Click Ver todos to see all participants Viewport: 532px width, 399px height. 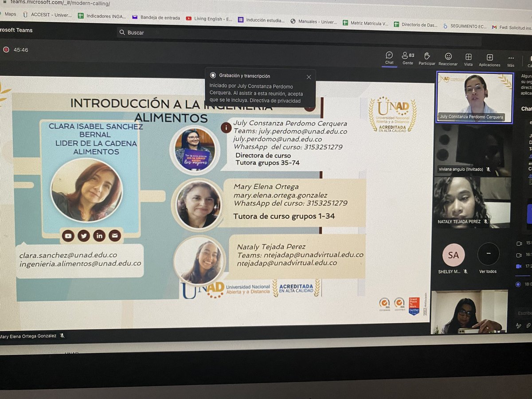pyautogui.click(x=488, y=258)
